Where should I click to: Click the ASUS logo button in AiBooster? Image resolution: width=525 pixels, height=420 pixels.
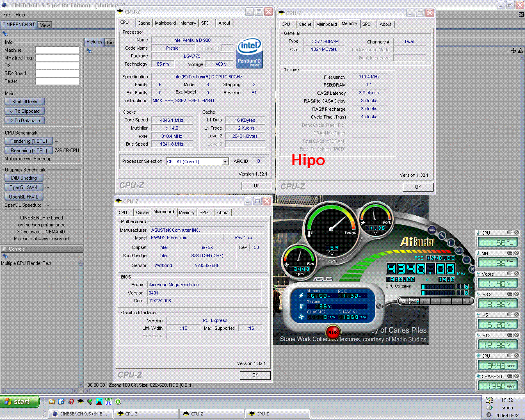click(459, 250)
